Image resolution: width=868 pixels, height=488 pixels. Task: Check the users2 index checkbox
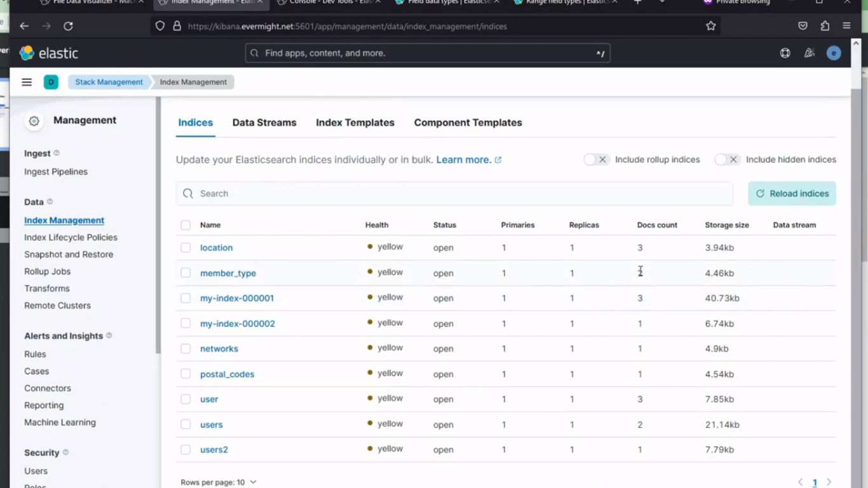(186, 450)
